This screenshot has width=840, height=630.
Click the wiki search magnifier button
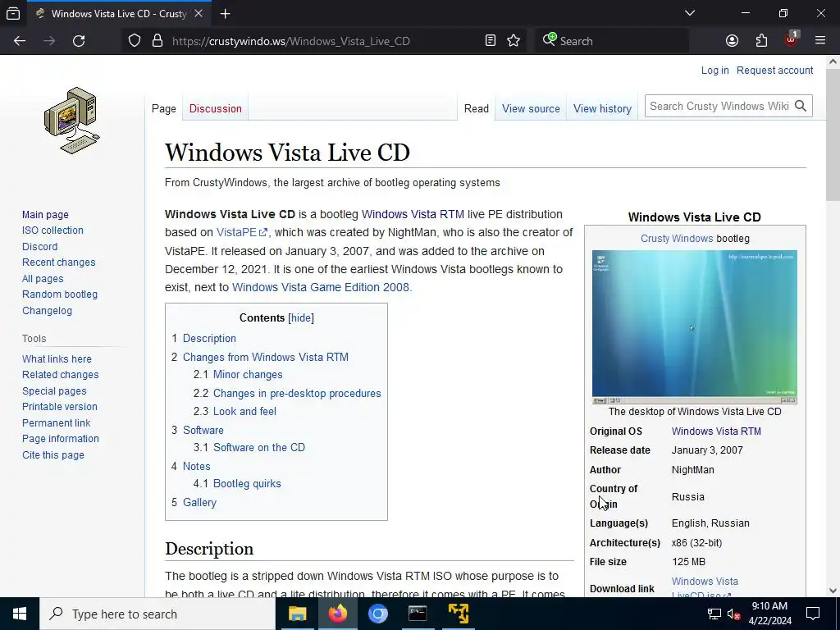[801, 106]
